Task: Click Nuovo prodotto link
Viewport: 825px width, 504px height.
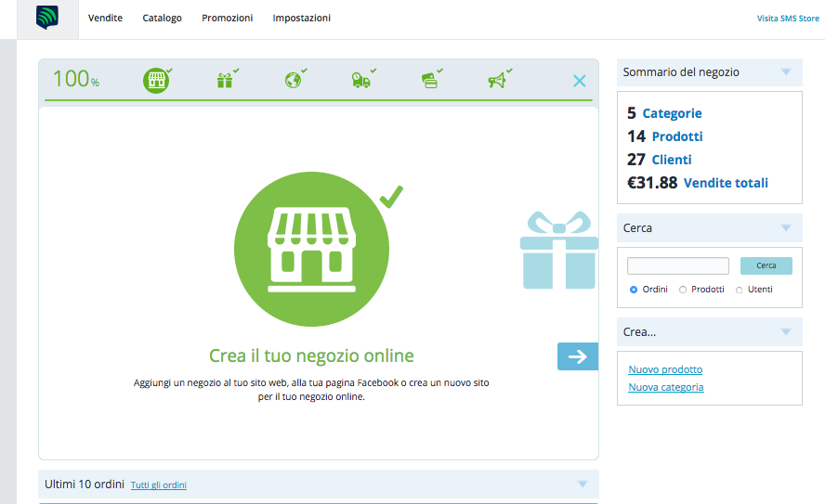Action: 665,369
